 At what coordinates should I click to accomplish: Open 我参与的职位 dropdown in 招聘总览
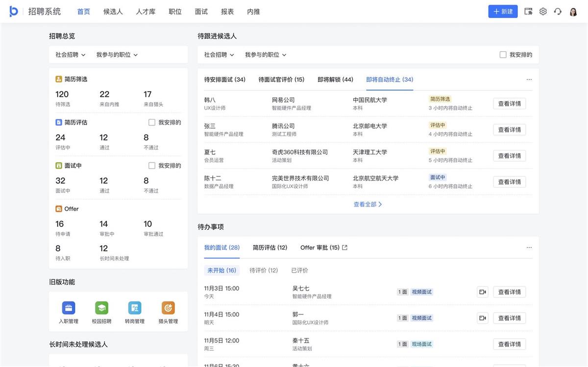pos(117,55)
